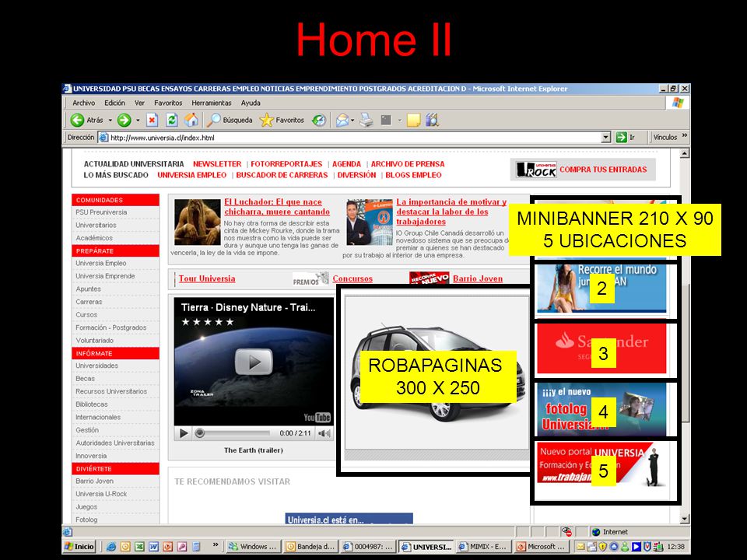Open the Ayuda menu
Viewport: 747px width, 560px height.
pos(251,103)
